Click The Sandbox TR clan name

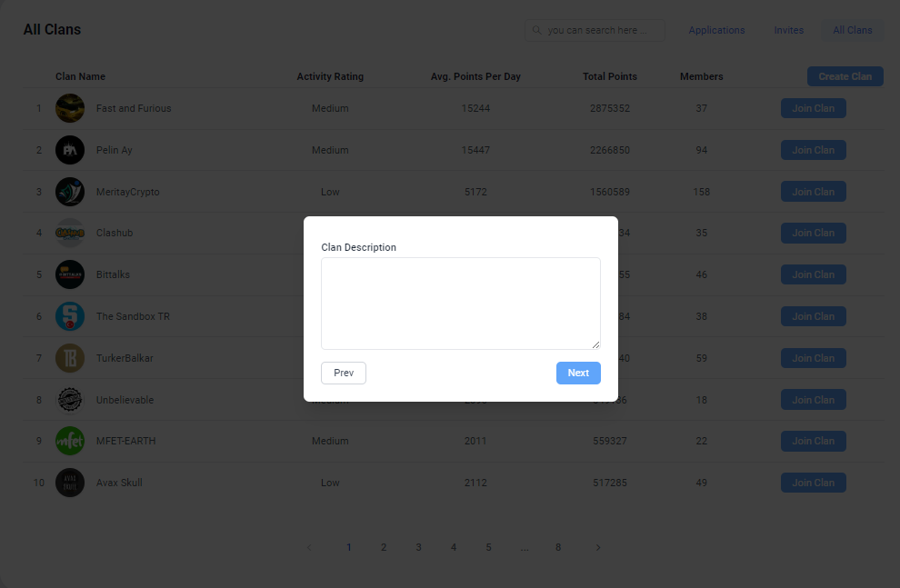click(133, 316)
